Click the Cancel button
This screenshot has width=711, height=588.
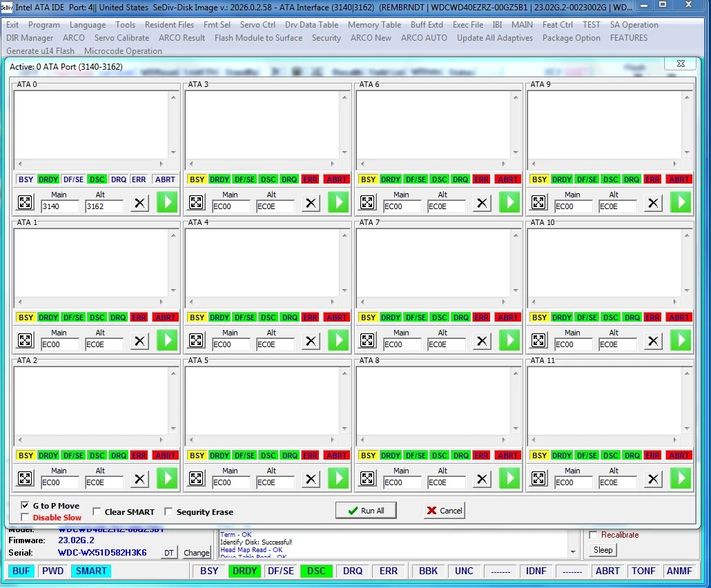pyautogui.click(x=445, y=511)
